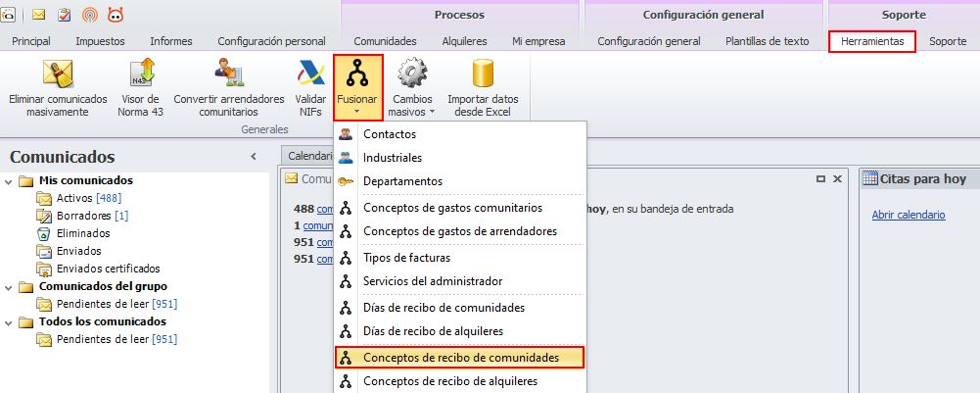Open the envelope icon in quick access bar
This screenshot has height=393, width=980.
38,14
